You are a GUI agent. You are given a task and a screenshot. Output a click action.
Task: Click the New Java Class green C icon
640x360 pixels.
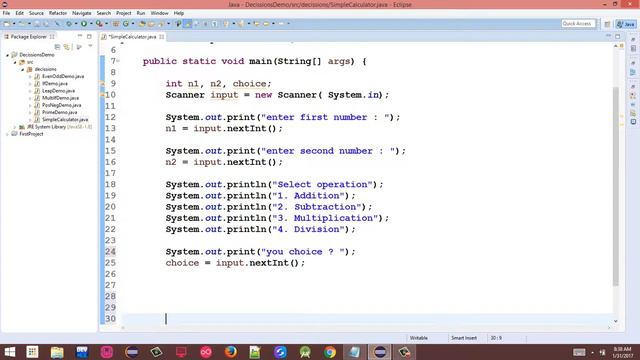click(126, 24)
